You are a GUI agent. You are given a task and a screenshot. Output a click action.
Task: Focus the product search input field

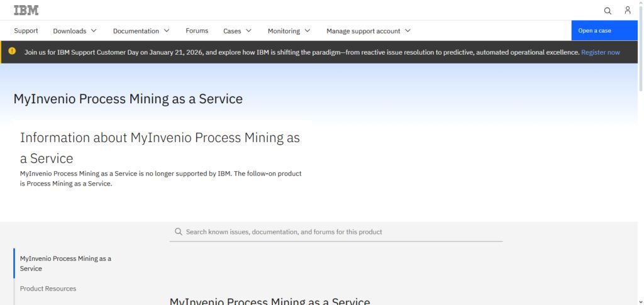(336, 232)
